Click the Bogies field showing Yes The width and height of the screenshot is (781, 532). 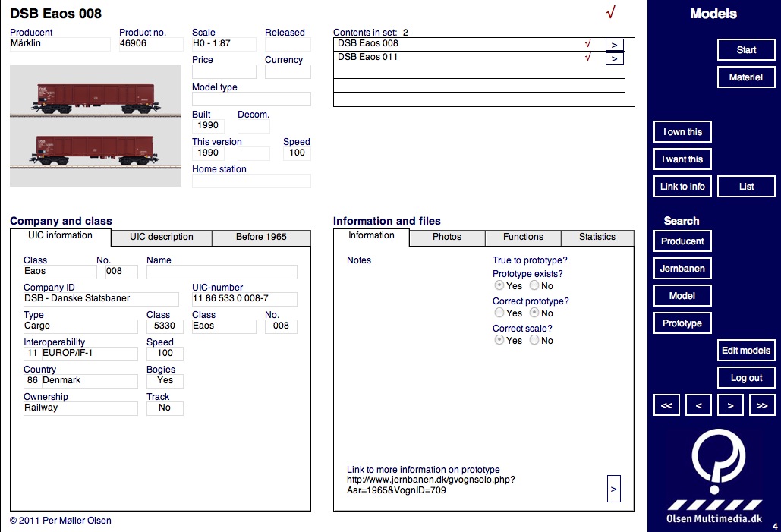point(165,381)
